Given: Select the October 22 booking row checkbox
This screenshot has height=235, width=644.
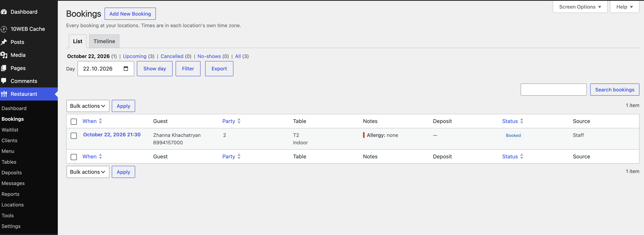Looking at the screenshot, I should [x=74, y=136].
